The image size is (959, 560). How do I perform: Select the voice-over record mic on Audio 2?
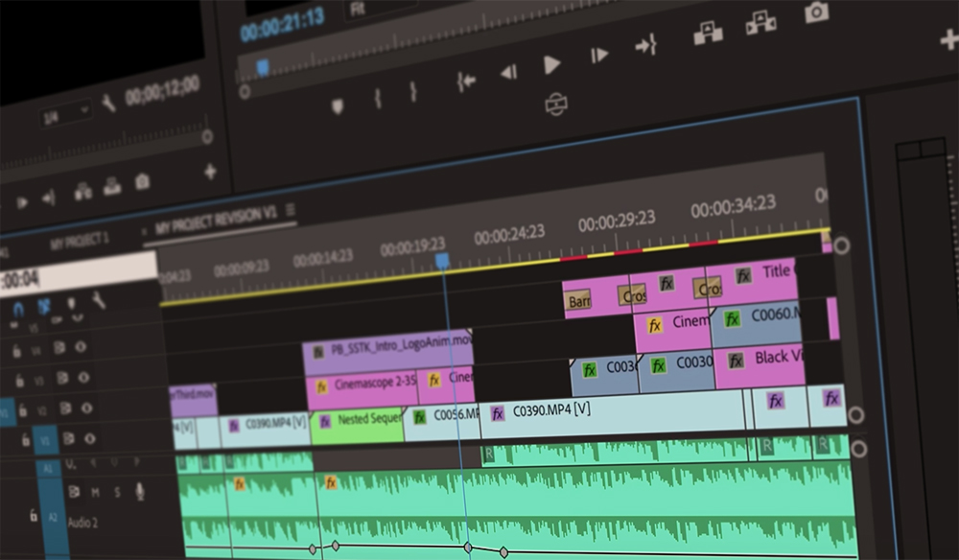click(139, 491)
